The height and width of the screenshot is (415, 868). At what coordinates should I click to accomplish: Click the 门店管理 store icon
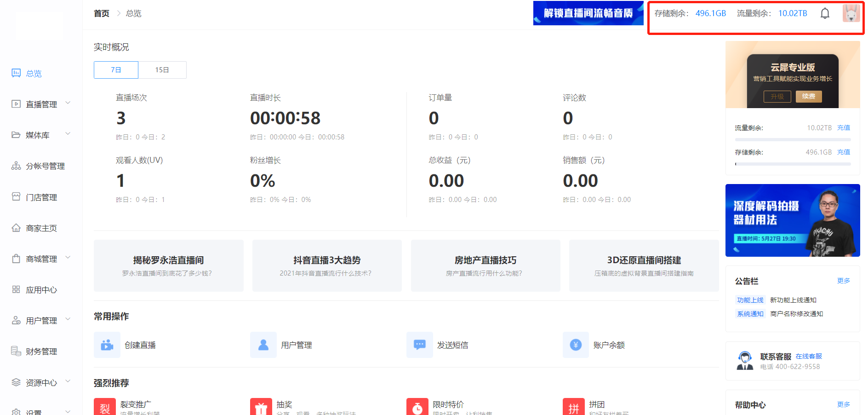16,197
